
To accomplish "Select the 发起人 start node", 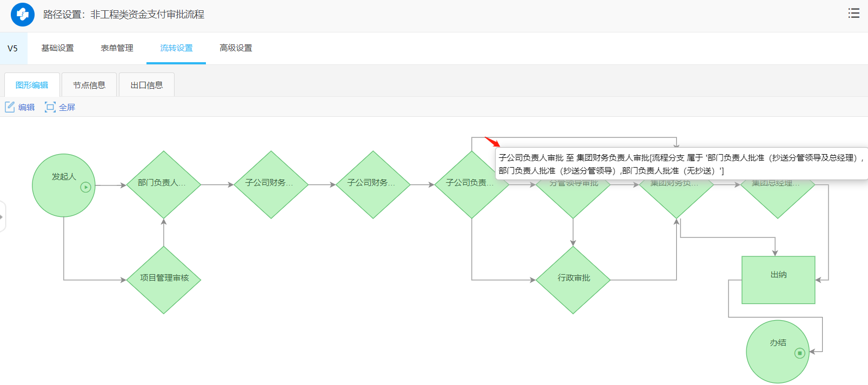I will [64, 185].
